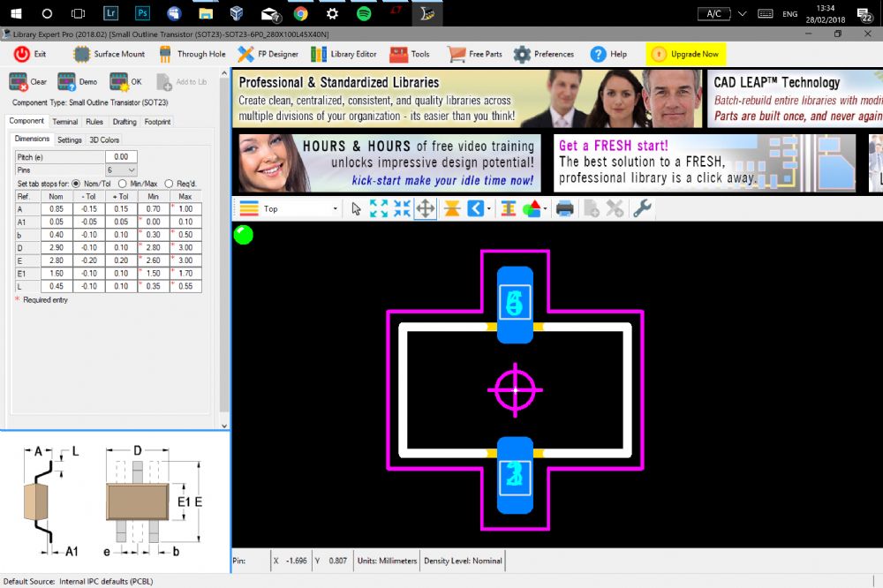Switch to the Component tab
The width and height of the screenshot is (883, 588).
click(x=26, y=121)
